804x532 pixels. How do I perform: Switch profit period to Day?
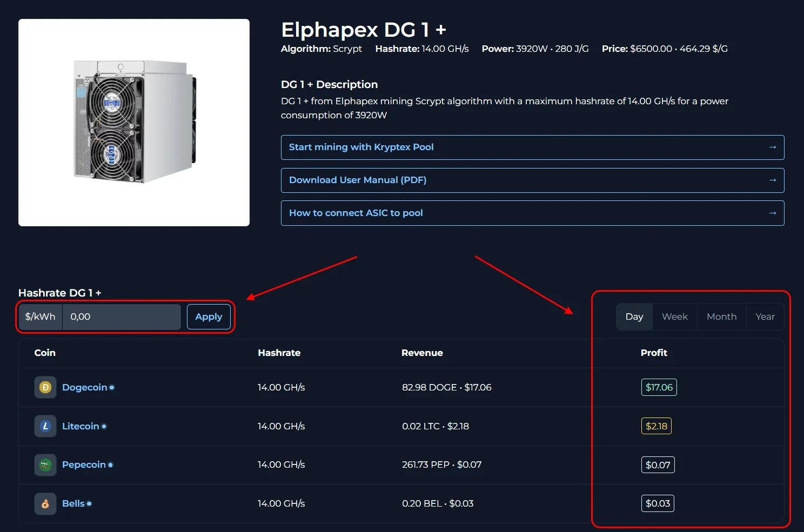tap(634, 316)
